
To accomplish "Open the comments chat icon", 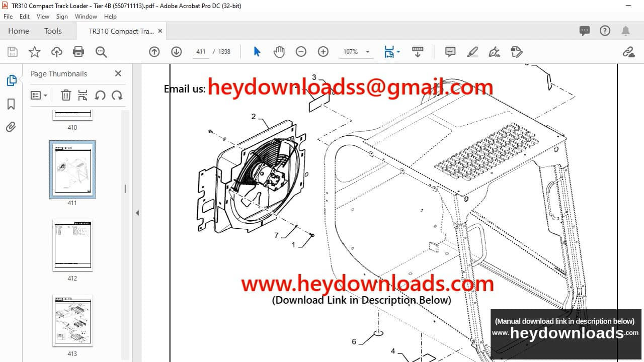I will pyautogui.click(x=585, y=31).
